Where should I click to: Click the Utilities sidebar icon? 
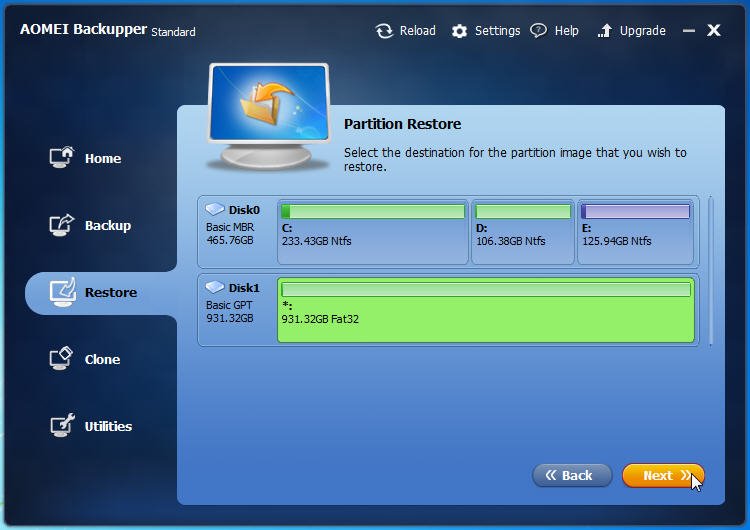[x=63, y=425]
